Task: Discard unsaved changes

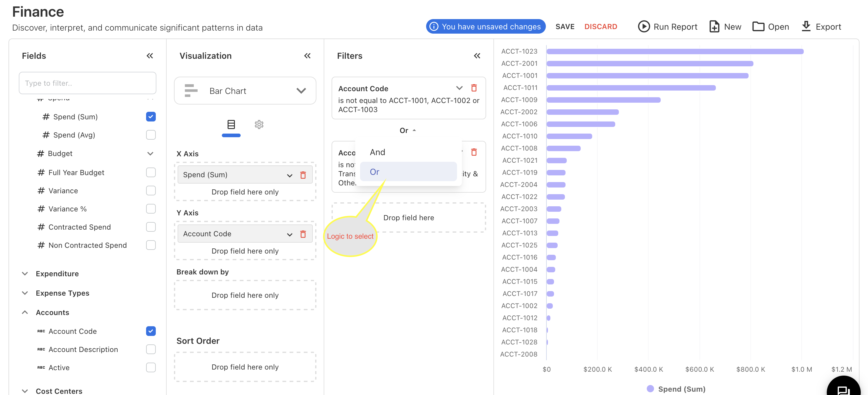Action: pos(600,27)
